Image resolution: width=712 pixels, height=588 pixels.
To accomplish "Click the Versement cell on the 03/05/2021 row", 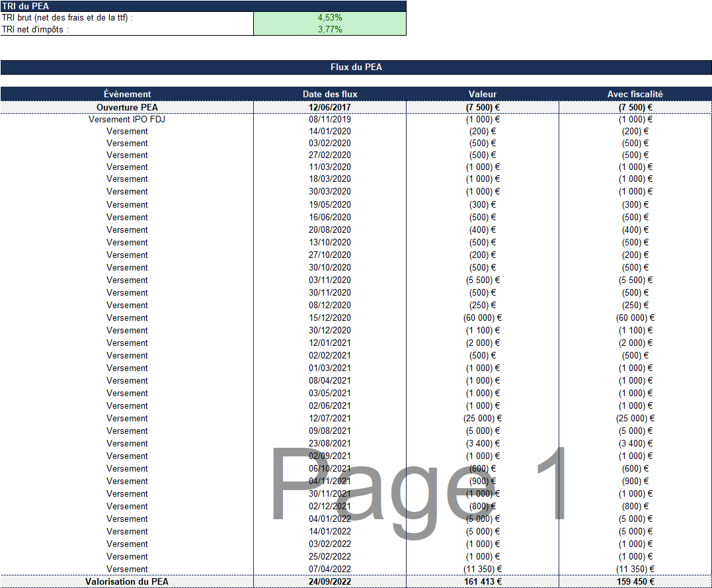I will pos(127,394).
